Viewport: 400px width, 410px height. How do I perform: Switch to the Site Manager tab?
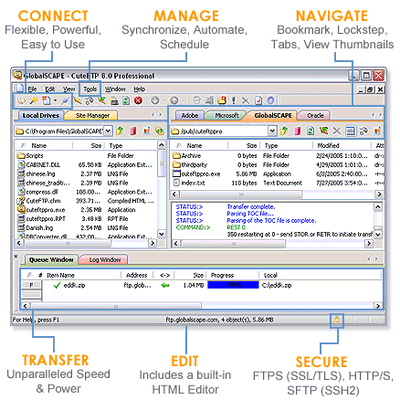(x=92, y=115)
